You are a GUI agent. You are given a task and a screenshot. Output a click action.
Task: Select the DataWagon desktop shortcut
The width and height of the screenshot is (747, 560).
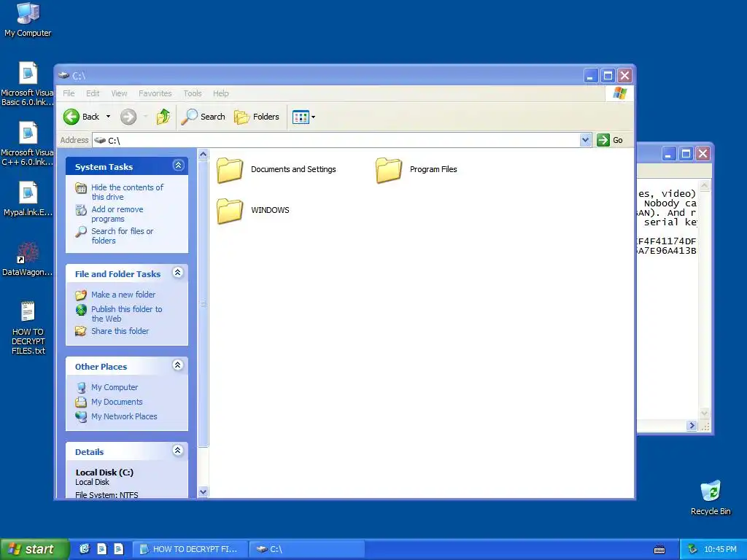[28, 259]
